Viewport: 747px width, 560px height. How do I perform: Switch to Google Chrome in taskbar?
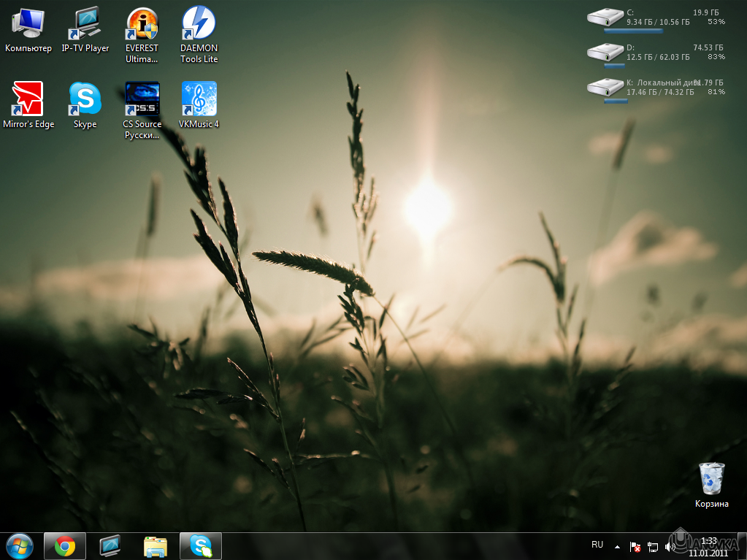coord(65,545)
